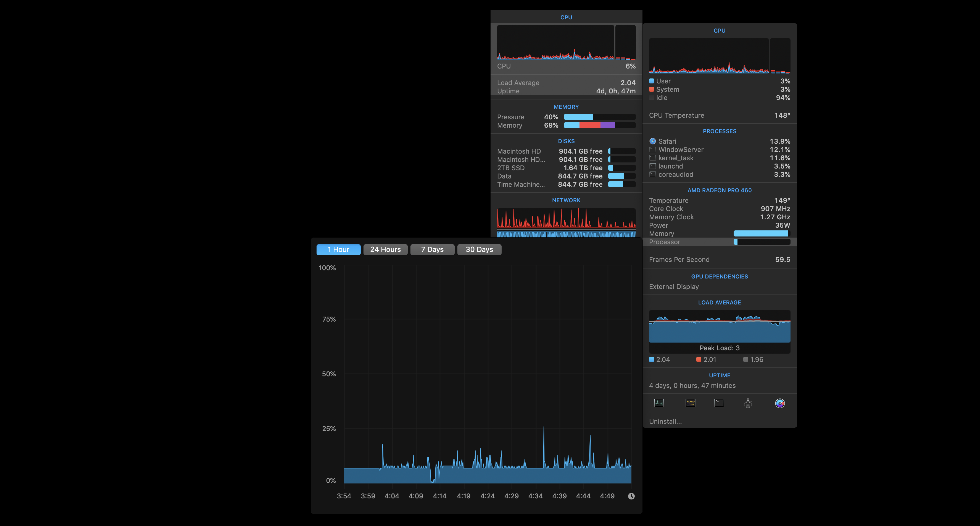Click the Safari icon in Processes
The image size is (980, 526).
pos(652,141)
